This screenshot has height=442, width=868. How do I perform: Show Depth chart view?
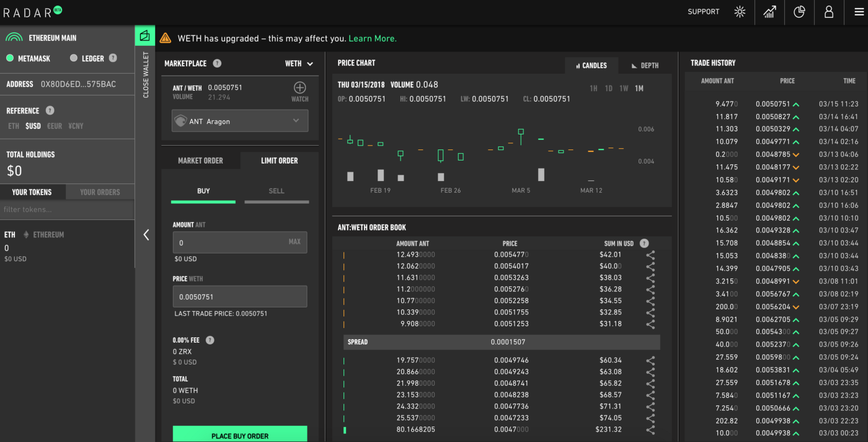[x=645, y=65]
